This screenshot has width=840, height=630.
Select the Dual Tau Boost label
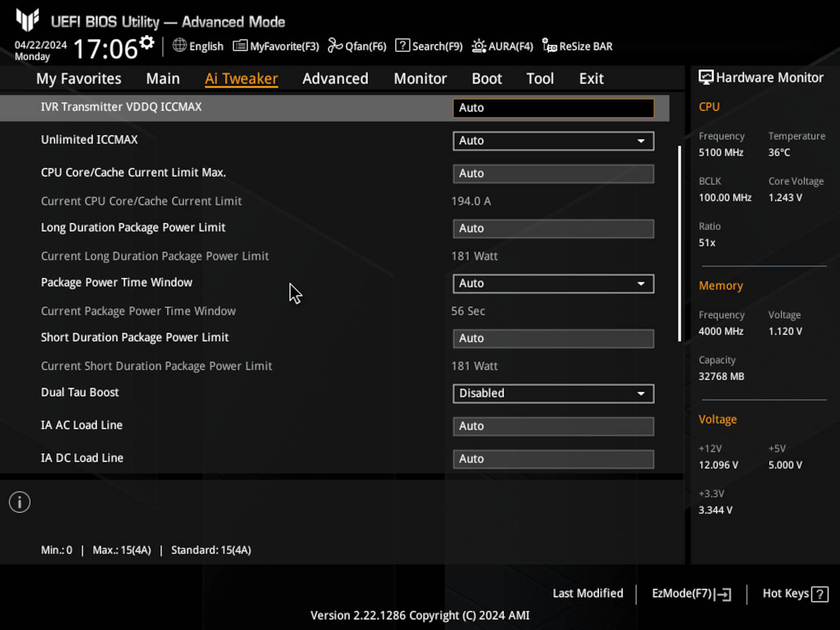(80, 392)
